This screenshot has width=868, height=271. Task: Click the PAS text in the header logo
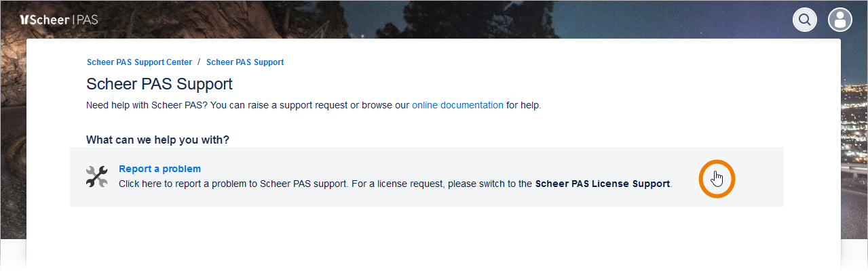tap(87, 20)
